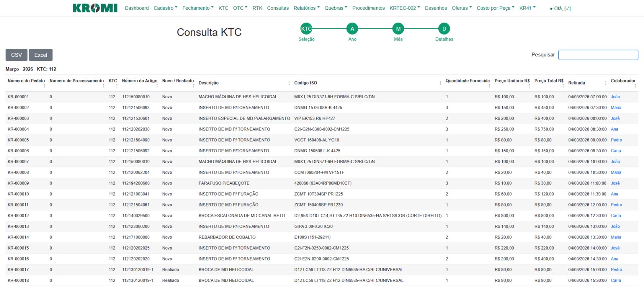Click the KROMI logo
Viewport: 644px width, 292px height.
95,8
